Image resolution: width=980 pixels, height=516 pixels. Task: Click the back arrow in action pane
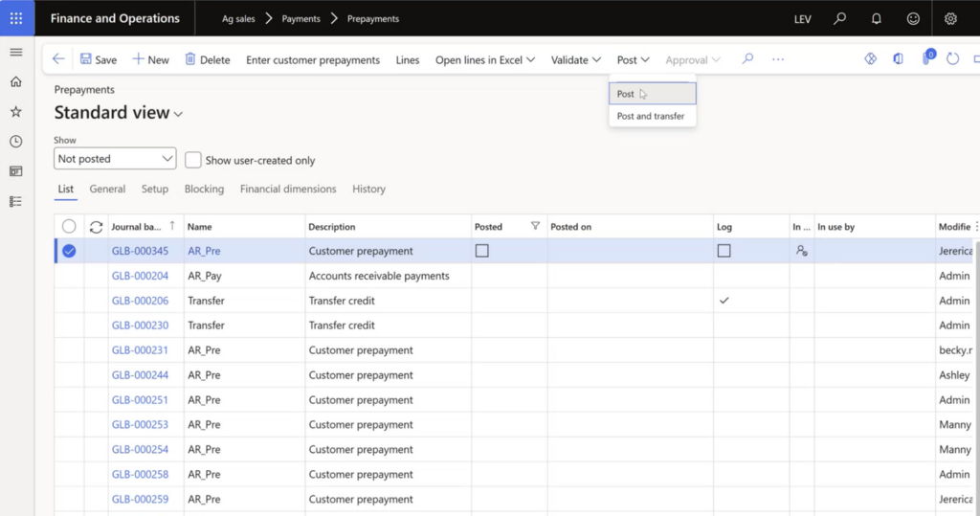click(x=58, y=59)
